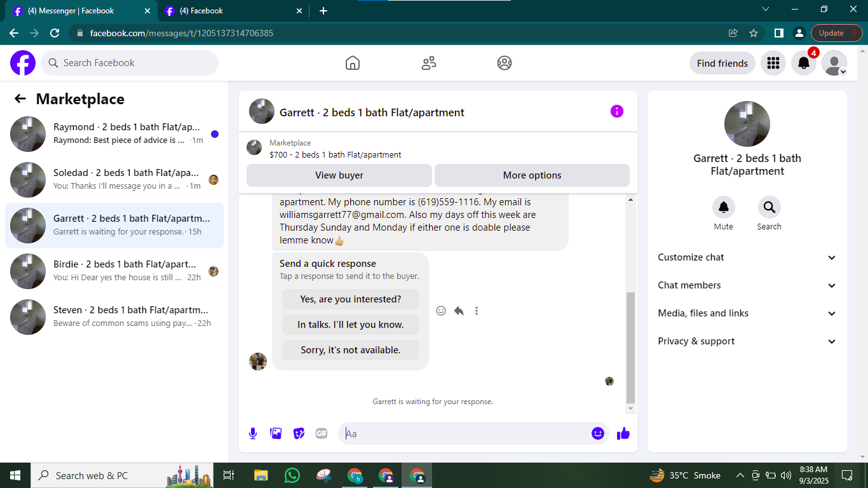Open WhatsApp from the taskbar
868x488 pixels.
click(292, 475)
